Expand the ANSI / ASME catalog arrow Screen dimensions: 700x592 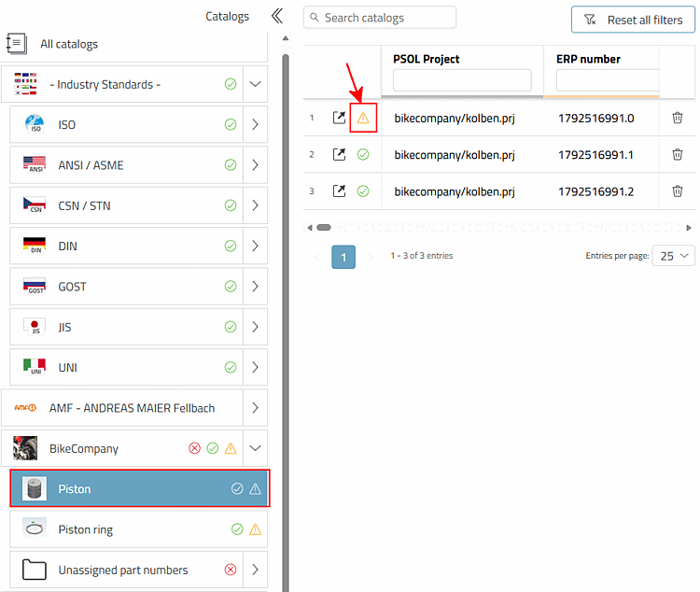[256, 165]
